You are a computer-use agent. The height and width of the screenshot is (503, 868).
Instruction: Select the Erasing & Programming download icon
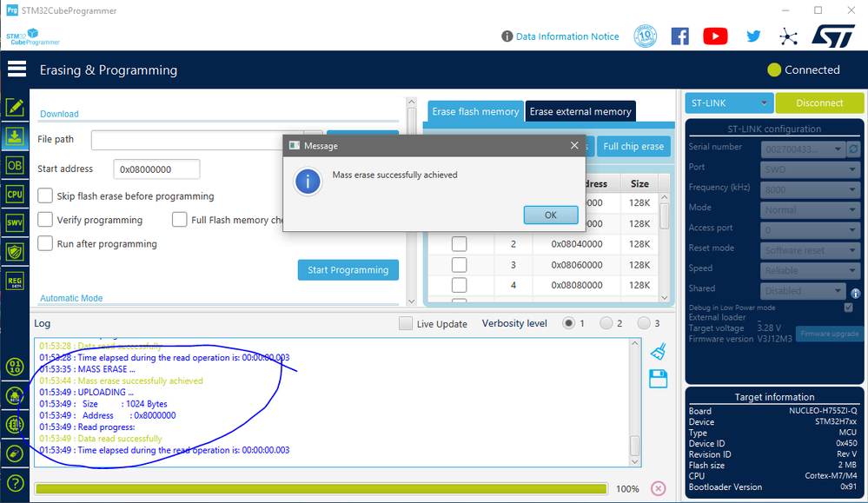pos(15,136)
